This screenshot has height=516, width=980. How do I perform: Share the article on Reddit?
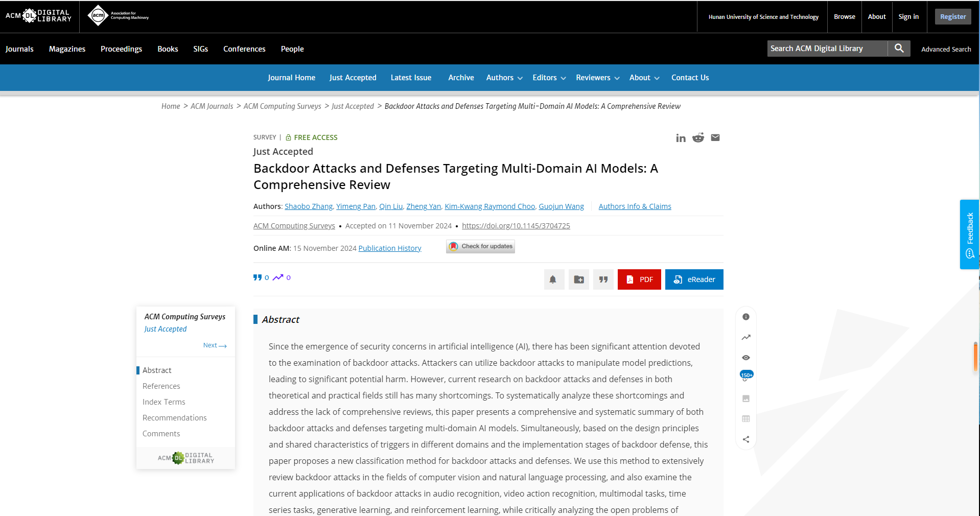(698, 138)
